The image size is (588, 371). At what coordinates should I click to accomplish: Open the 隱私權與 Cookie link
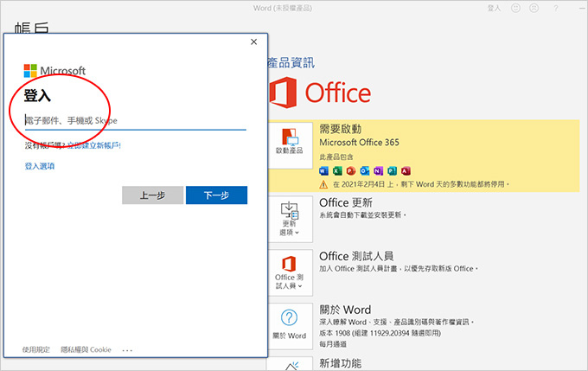pos(86,349)
